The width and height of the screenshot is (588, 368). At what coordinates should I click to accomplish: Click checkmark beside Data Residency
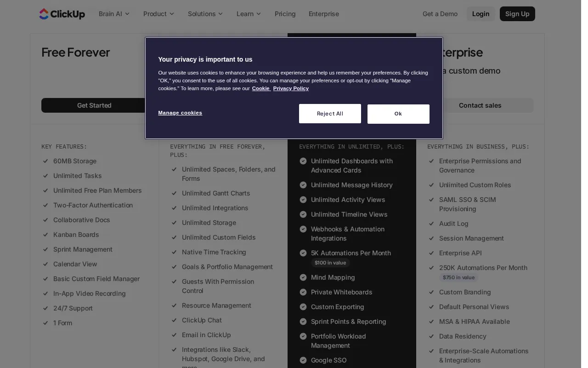[431, 336]
